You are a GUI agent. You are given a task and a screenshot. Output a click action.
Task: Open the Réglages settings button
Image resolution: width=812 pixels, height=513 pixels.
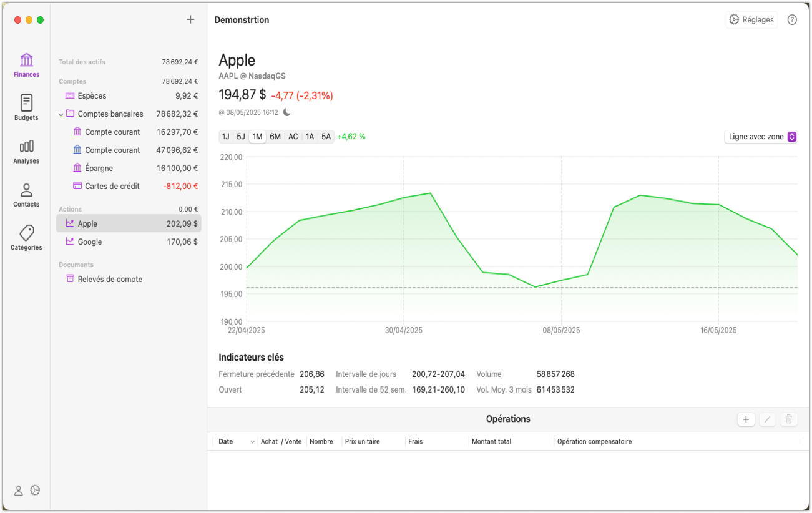tap(752, 20)
